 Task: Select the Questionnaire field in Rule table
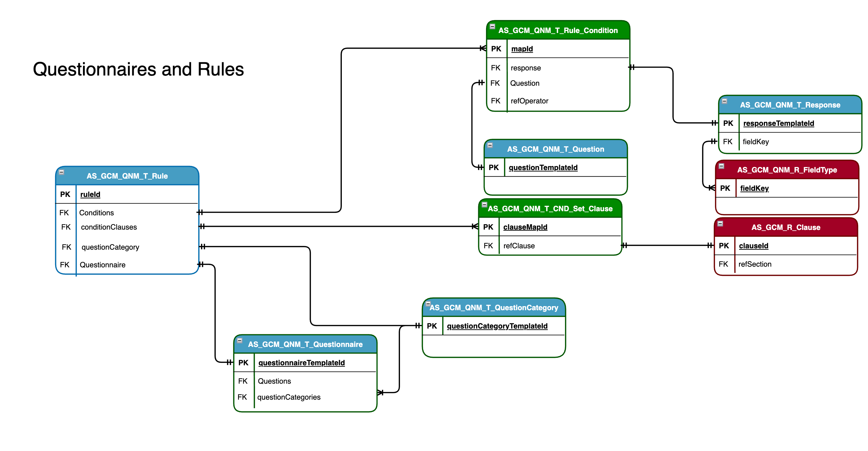coord(102,265)
